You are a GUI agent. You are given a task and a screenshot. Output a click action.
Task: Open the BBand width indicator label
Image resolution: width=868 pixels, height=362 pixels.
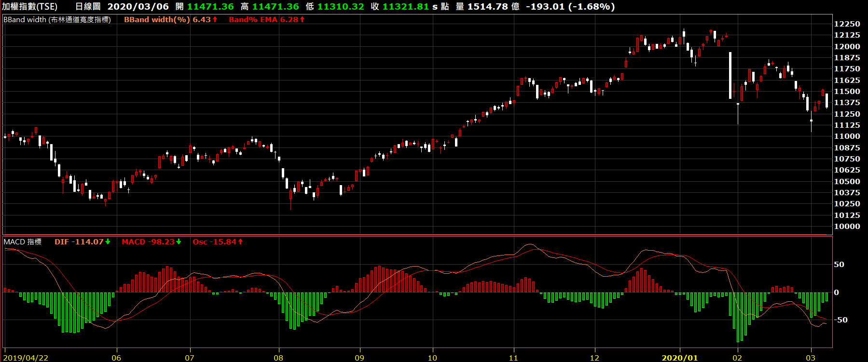(x=57, y=20)
